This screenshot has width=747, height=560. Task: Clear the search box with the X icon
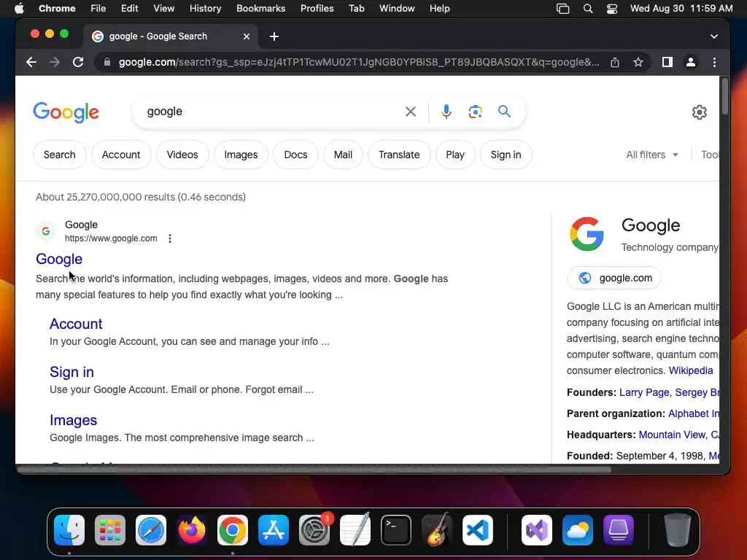(411, 112)
